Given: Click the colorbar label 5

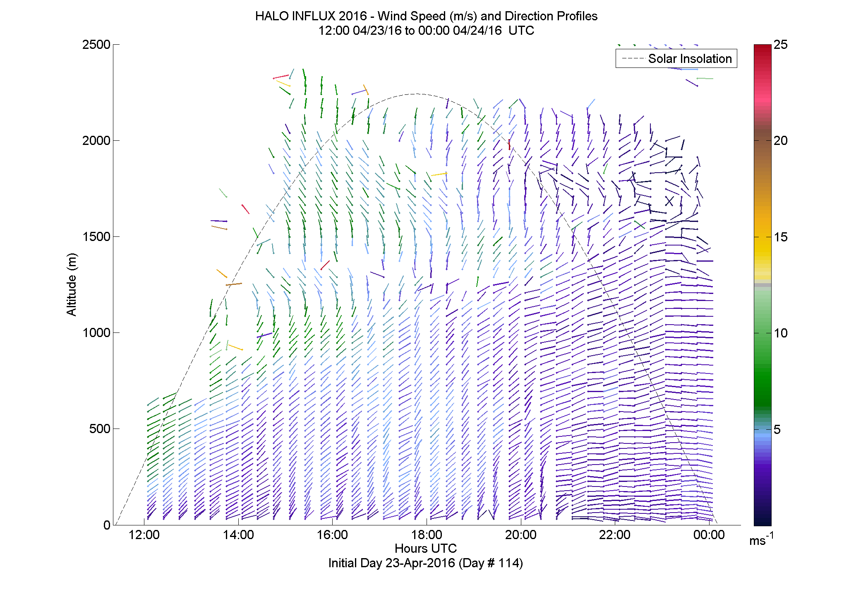Looking at the screenshot, I should tap(777, 429).
